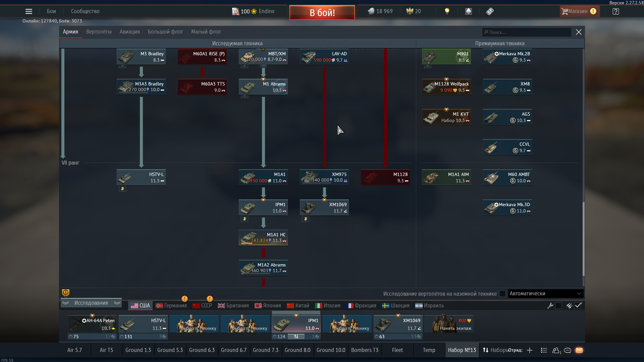This screenshot has height=362, width=644.
Task: Click the research tree vertical scrollbar
Action: point(583,239)
